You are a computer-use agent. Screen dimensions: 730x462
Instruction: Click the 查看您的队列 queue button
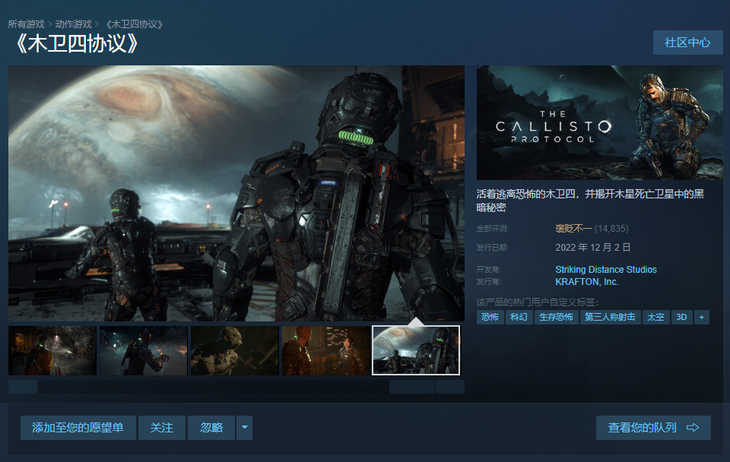pyautogui.click(x=653, y=428)
